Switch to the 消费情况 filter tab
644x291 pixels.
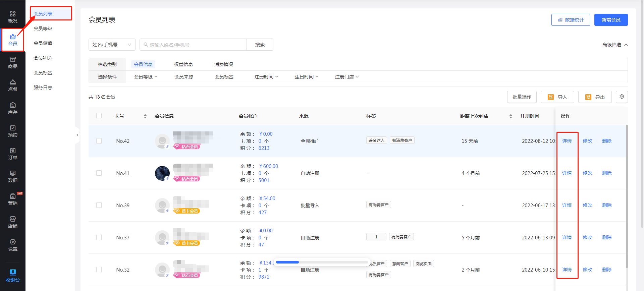[x=224, y=64]
